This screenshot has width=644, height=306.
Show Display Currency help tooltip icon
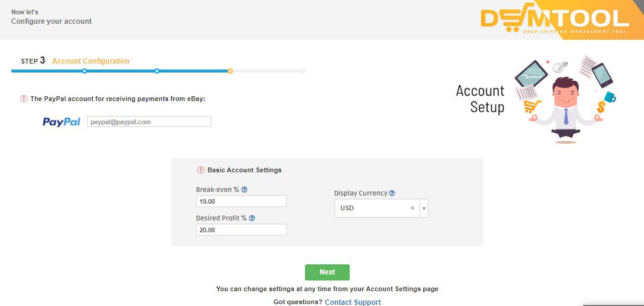392,193
